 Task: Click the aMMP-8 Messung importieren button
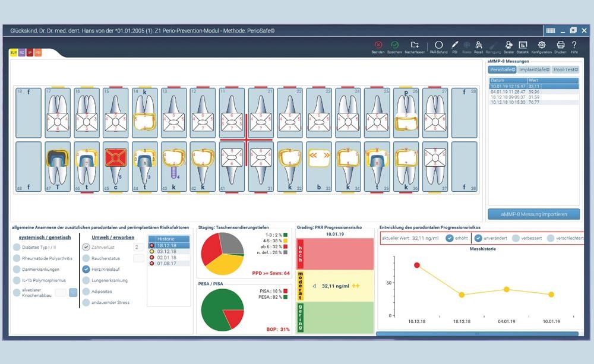click(533, 214)
